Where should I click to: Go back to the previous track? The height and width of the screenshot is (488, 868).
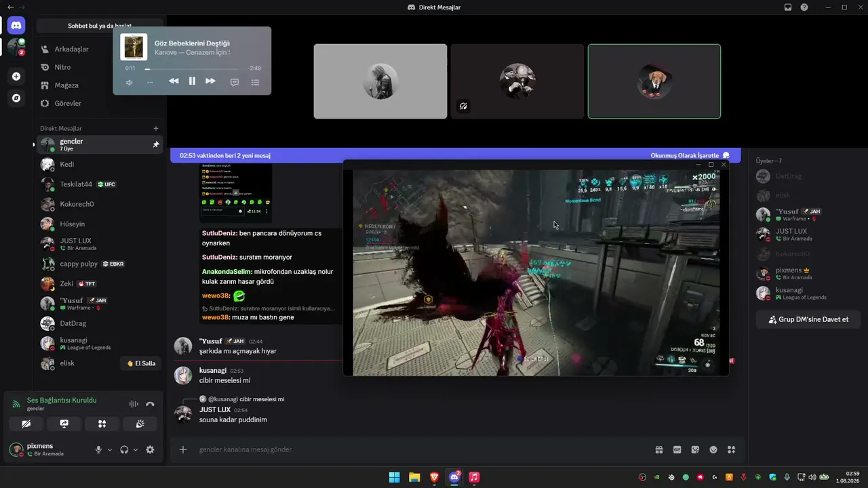[174, 81]
